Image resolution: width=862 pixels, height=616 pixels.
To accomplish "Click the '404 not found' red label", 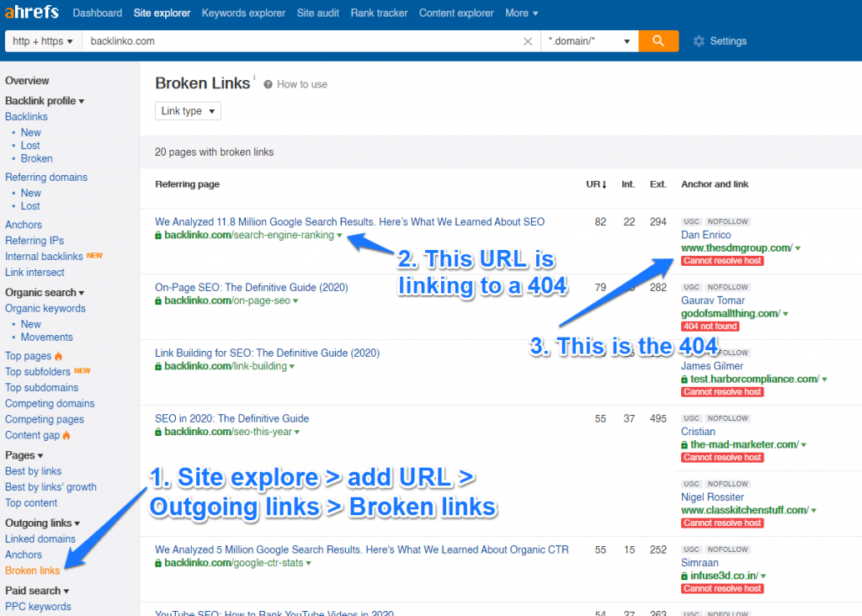I will click(x=710, y=327).
